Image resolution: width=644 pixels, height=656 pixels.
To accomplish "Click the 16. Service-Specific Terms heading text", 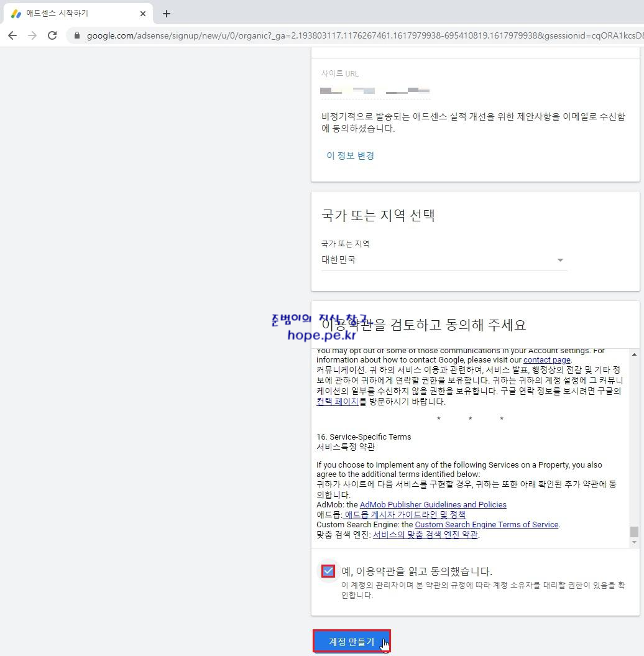I will [x=364, y=437].
